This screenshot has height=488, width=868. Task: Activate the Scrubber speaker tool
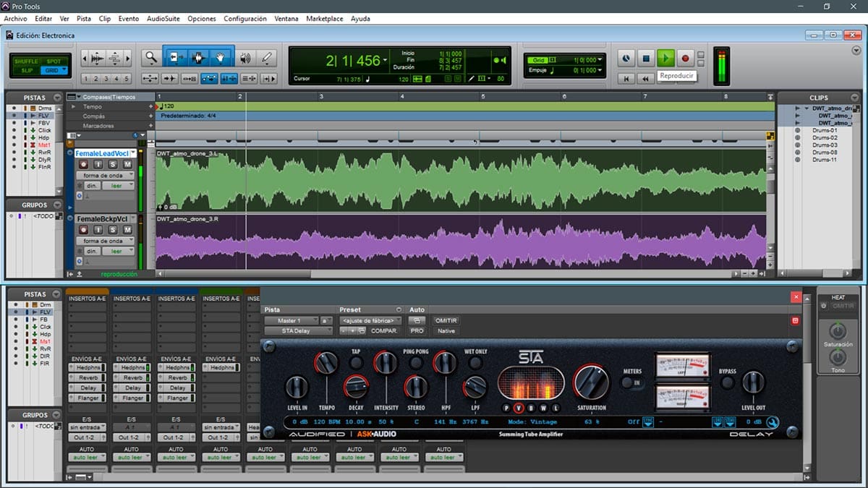[246, 58]
